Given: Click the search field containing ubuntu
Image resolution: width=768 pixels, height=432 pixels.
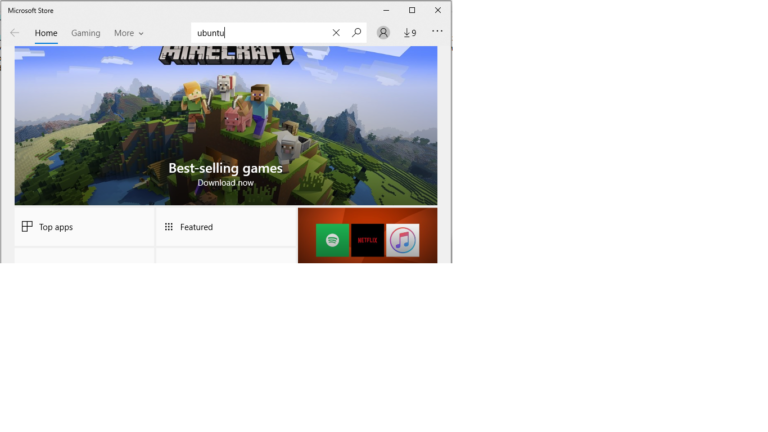Looking at the screenshot, I should point(260,33).
